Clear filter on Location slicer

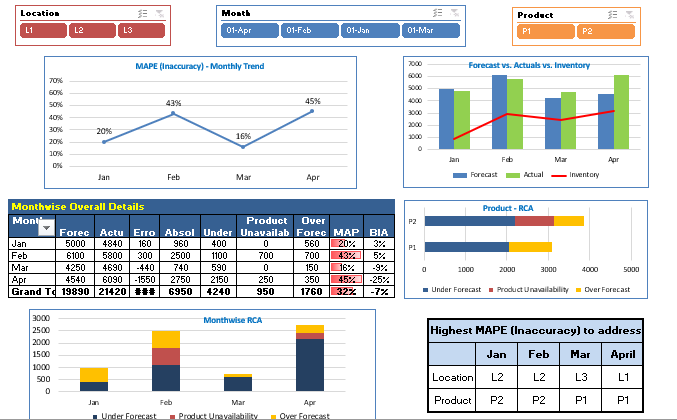[160, 13]
